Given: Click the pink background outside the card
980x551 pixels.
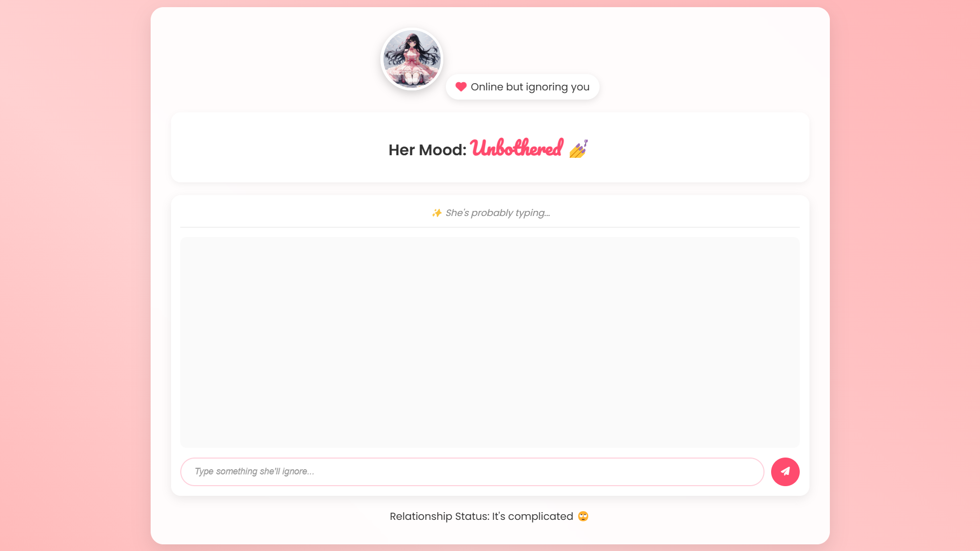Looking at the screenshot, I should (x=71, y=276).
